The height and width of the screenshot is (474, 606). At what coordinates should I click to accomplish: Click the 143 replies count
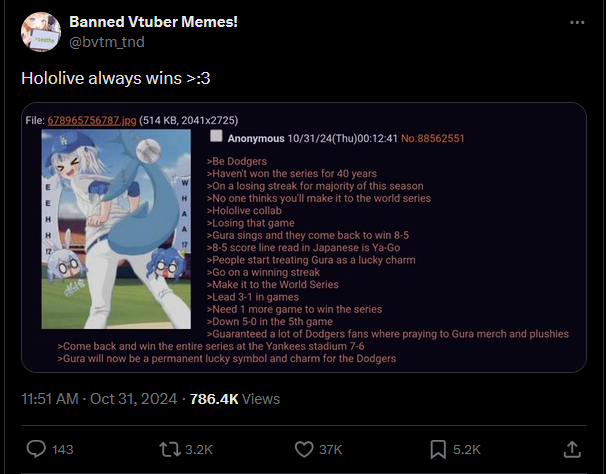(x=62, y=450)
